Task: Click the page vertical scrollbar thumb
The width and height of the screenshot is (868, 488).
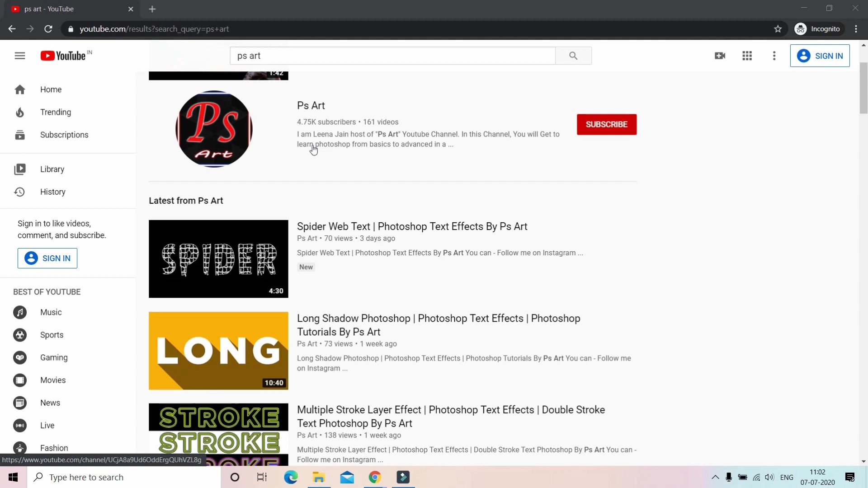Action: (x=863, y=88)
